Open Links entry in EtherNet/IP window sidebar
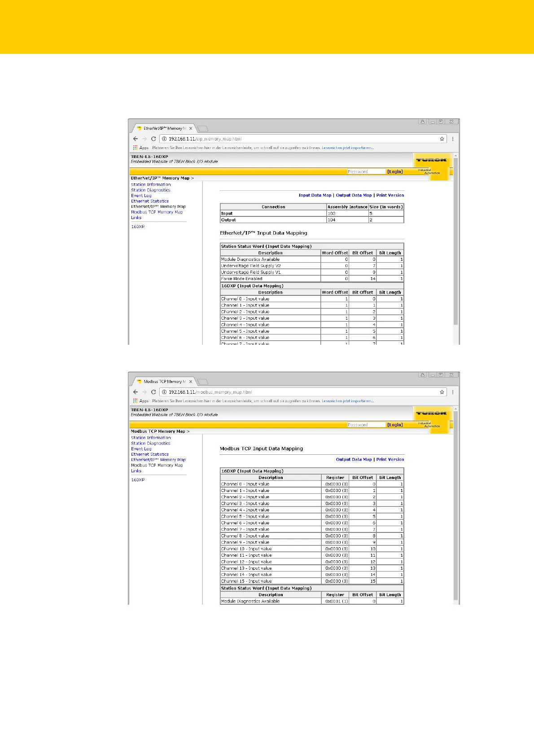 (x=136, y=218)
